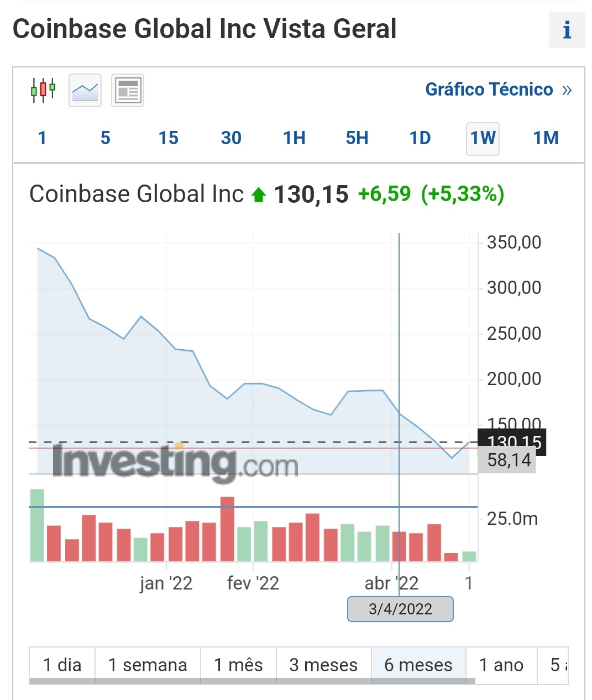Select the 1W interval button
Screen dimensions: 592x700
(x=483, y=138)
